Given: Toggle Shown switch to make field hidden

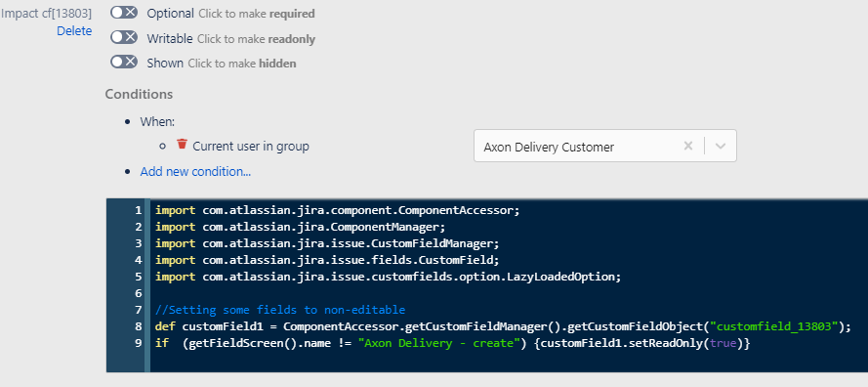Looking at the screenshot, I should (x=124, y=63).
